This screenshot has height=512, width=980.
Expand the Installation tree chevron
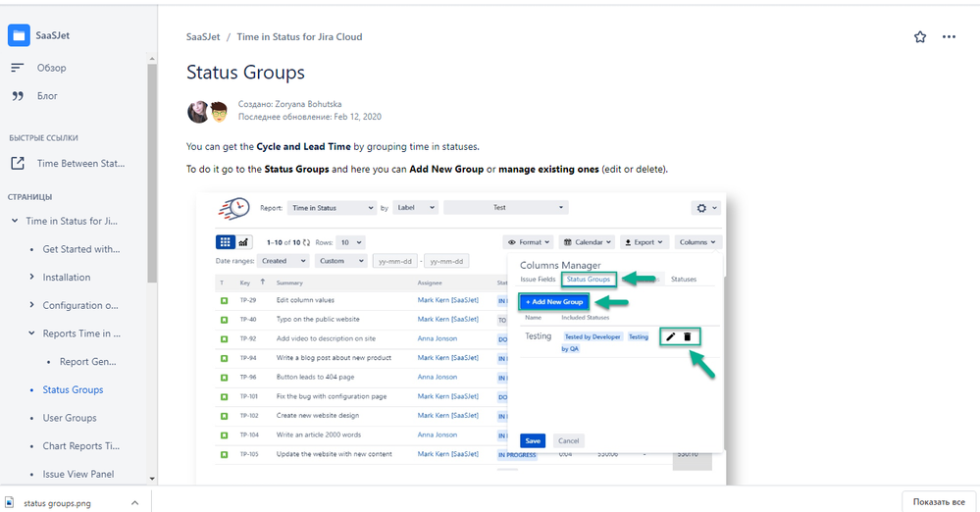pos(31,277)
